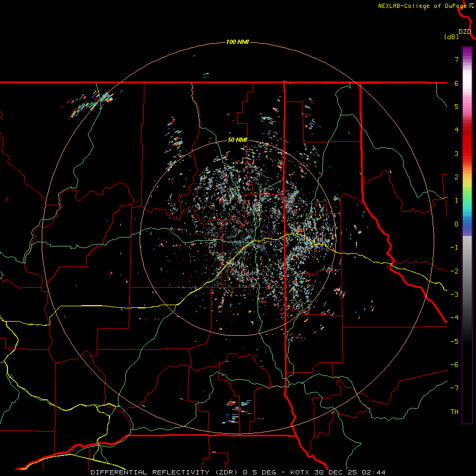476x476 pixels.
Task: Click the differential reflectivity color scale bar
Action: pos(467,235)
